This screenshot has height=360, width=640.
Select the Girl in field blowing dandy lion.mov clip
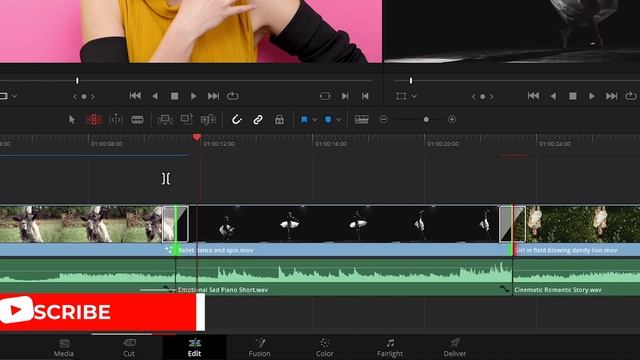pos(576,231)
